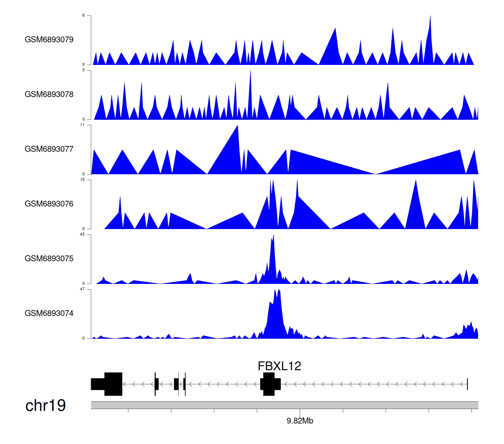Select the GSM6893078 track label

pos(49,95)
